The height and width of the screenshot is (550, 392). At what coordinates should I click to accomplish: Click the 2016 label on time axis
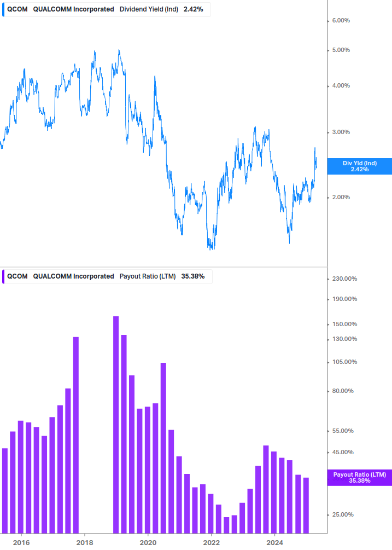(21, 543)
